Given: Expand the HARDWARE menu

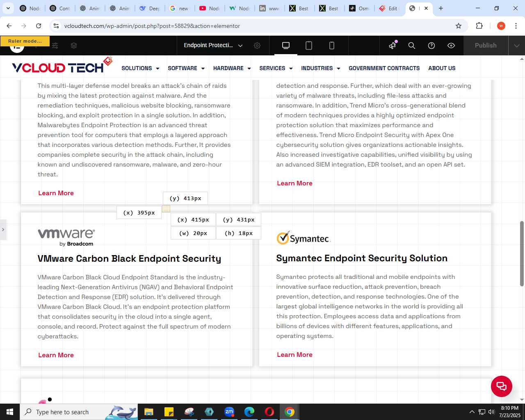Looking at the screenshot, I should pos(232,68).
